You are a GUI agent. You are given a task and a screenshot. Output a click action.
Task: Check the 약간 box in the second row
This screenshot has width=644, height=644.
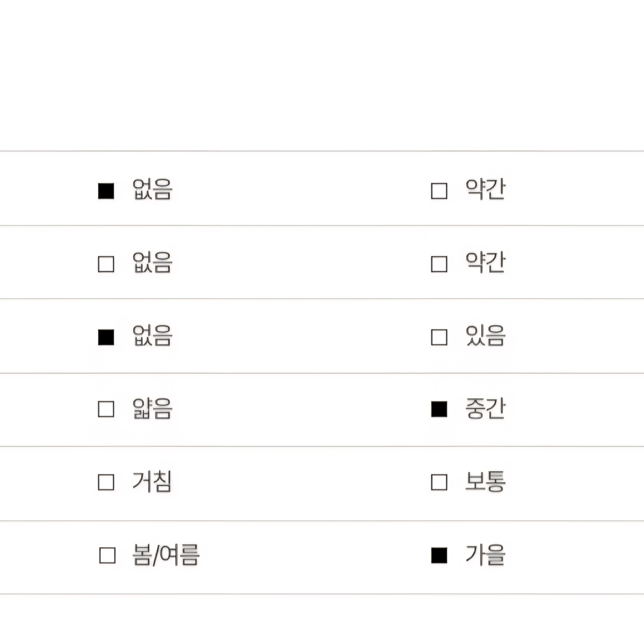point(439,264)
